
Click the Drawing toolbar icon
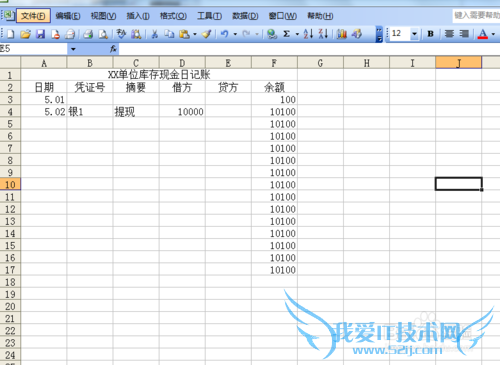pos(357,34)
